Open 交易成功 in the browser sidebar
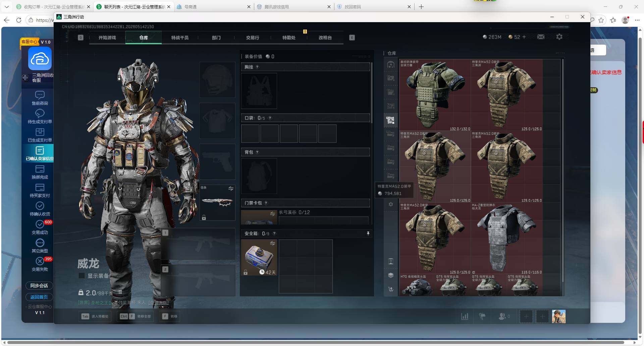The image size is (644, 346). 40,227
